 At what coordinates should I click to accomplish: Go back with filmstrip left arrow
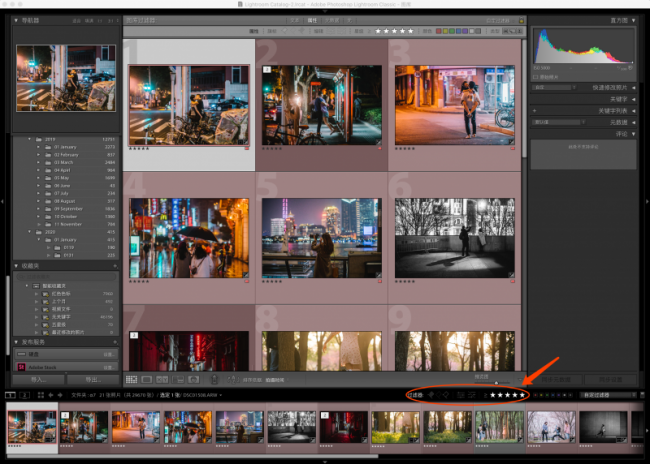tap(51, 395)
